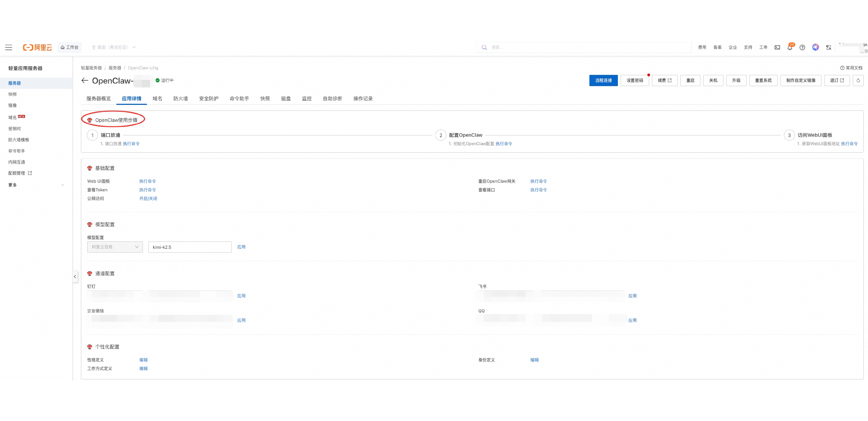Go back using the left arrow
Image resolution: width=868 pixels, height=421 pixels.
[85, 81]
